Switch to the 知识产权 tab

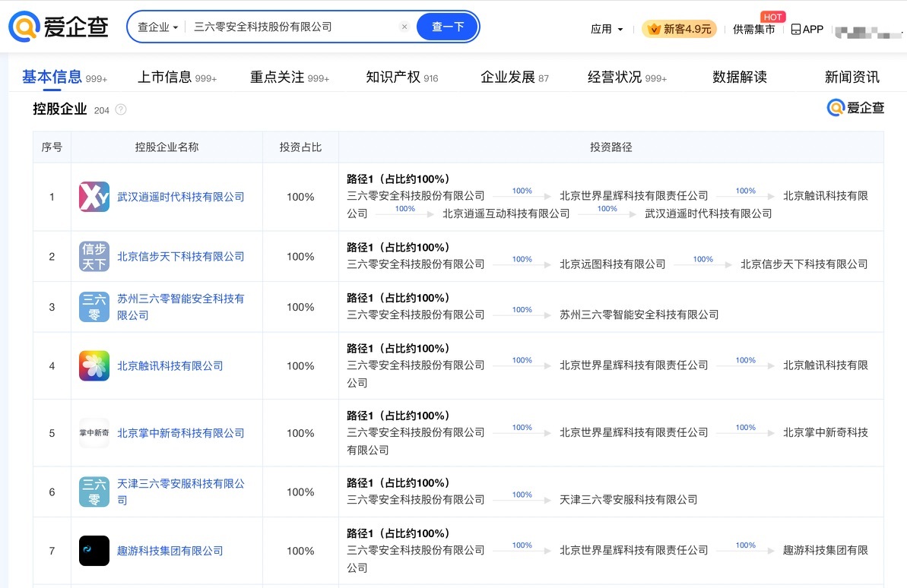click(401, 77)
